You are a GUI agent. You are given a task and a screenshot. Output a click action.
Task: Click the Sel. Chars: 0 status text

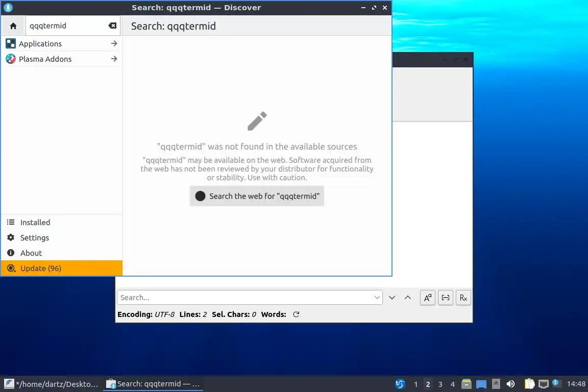[234, 314]
